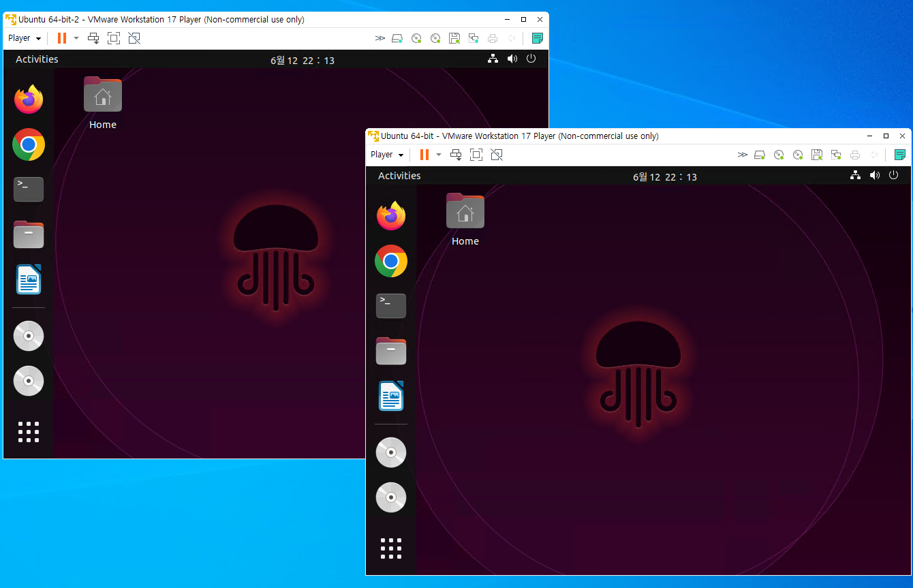Click Unity mode icon in Ubuntu 64-bit window
The width and height of the screenshot is (913, 588).
[497, 155]
